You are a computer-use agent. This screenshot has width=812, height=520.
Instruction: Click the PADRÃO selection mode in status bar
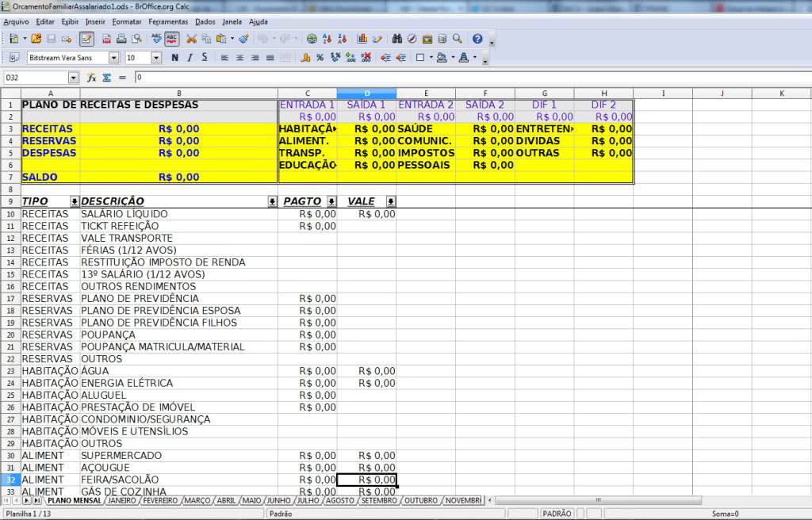556,514
